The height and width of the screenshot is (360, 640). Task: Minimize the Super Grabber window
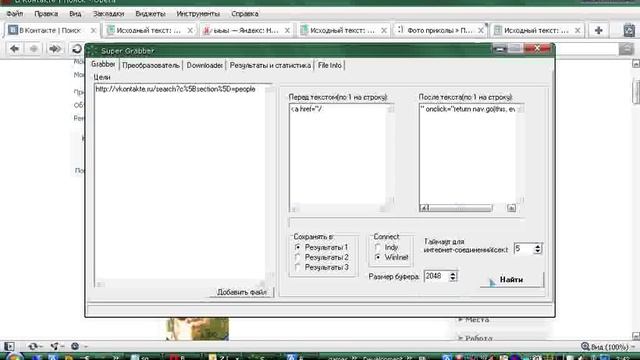[500, 49]
